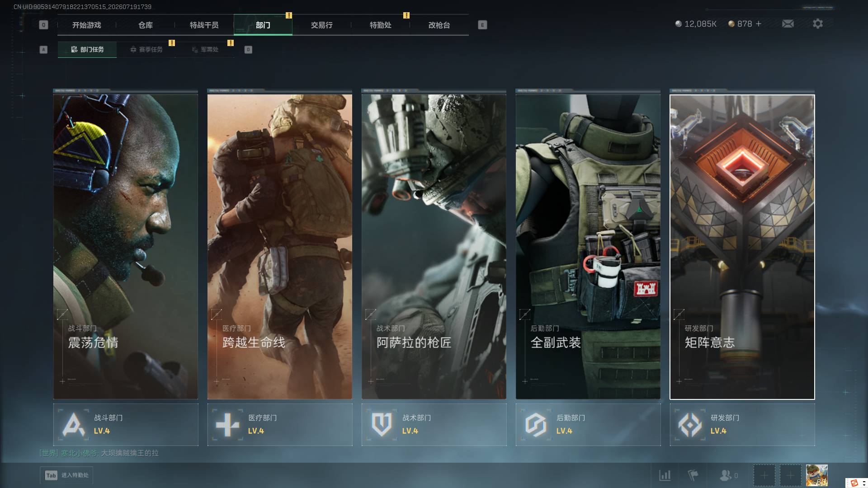The width and height of the screenshot is (868, 488).
Task: Open the statistics bar chart icon
Action: point(665,475)
